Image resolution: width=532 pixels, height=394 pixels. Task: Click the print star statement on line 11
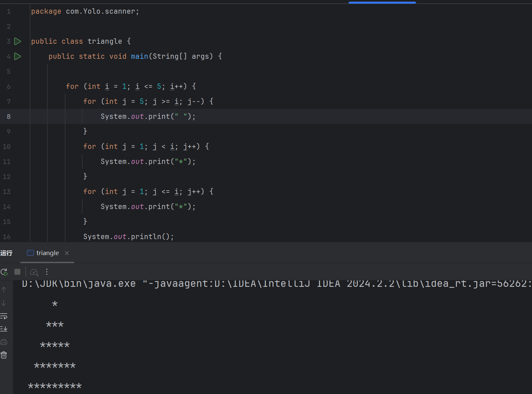click(148, 162)
